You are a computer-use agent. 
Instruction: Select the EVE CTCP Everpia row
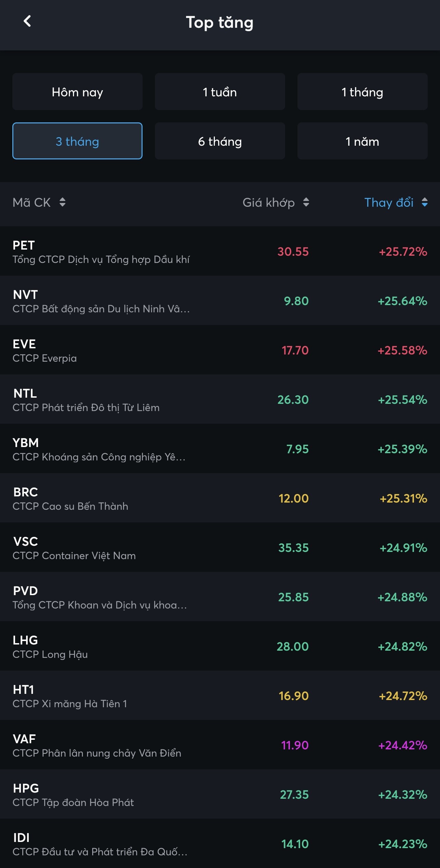tap(219, 350)
